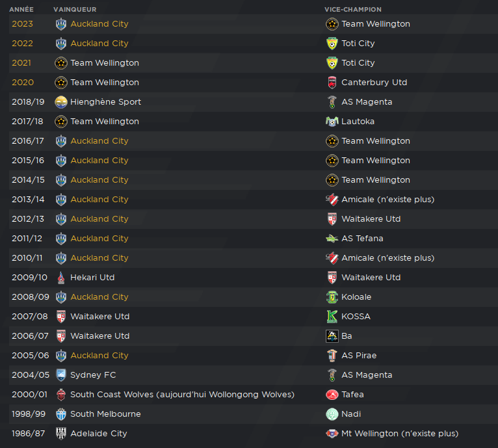
Task: Click the Canterbury Utd runner-up badge
Action: click(332, 83)
